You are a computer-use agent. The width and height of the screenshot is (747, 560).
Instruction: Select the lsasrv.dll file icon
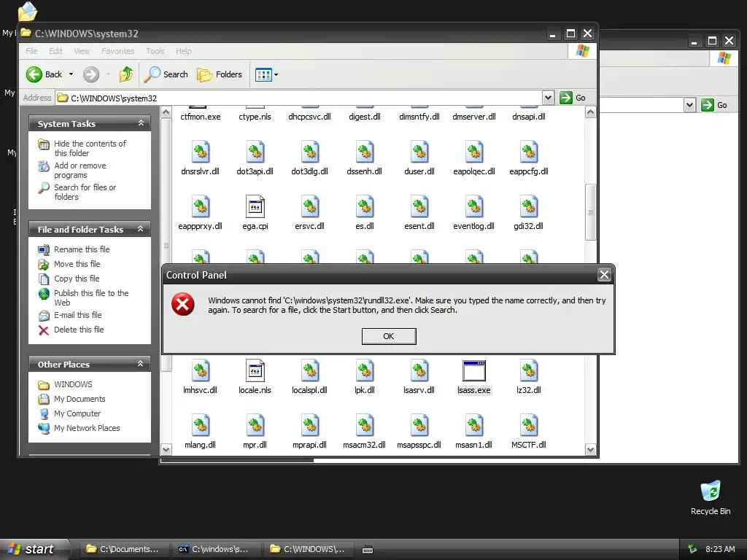419,370
